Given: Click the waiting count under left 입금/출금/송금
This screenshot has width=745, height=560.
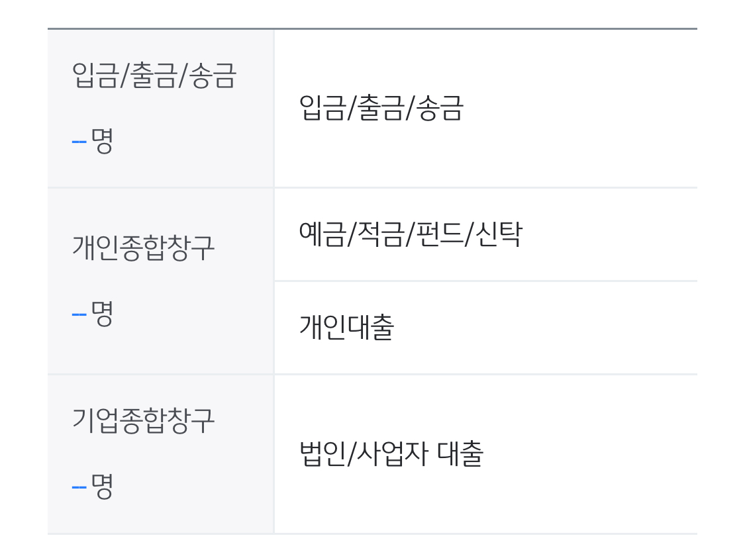Looking at the screenshot, I should click(x=93, y=141).
